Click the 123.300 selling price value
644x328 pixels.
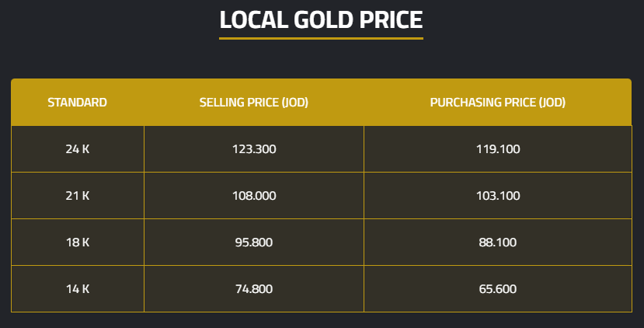click(254, 149)
